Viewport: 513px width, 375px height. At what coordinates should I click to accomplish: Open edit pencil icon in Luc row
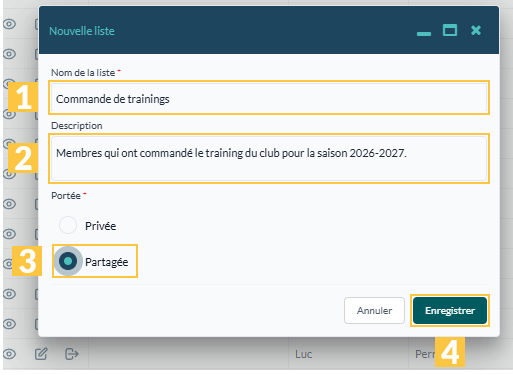(41, 354)
